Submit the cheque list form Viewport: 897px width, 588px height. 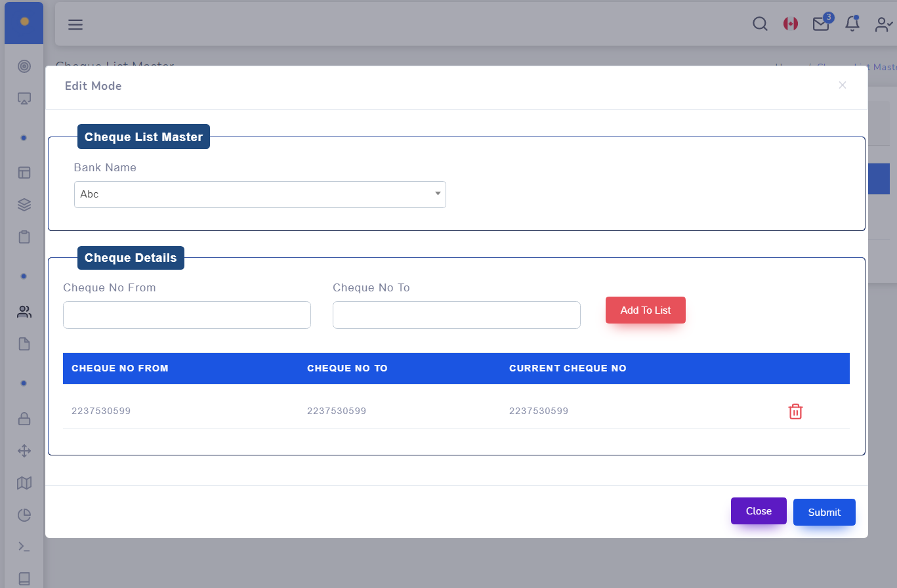pyautogui.click(x=824, y=513)
